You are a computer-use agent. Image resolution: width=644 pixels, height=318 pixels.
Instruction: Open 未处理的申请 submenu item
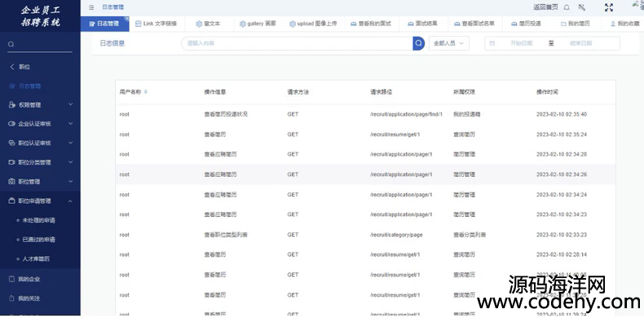tap(38, 221)
